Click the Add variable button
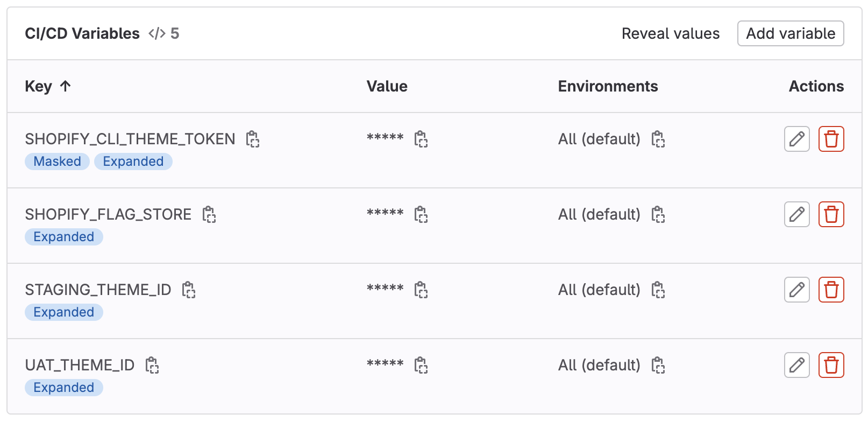 coord(790,33)
